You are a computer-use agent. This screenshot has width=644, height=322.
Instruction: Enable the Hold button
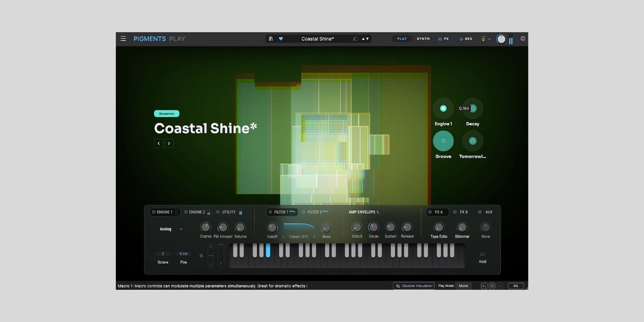483,254
